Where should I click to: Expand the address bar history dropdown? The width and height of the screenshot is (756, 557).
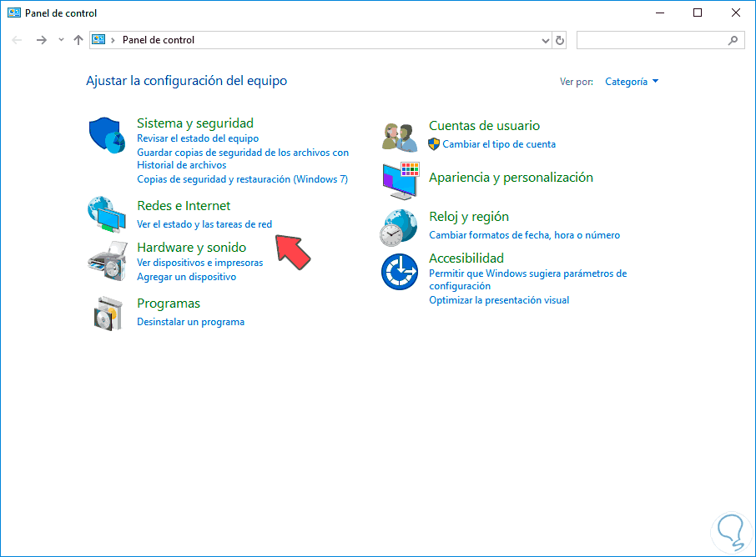(x=545, y=41)
